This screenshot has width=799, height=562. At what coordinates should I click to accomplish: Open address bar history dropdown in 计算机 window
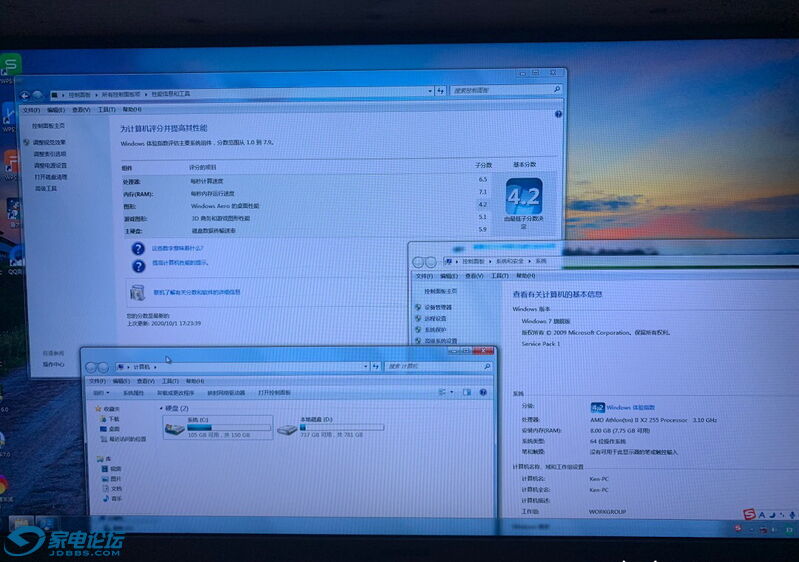(x=365, y=366)
